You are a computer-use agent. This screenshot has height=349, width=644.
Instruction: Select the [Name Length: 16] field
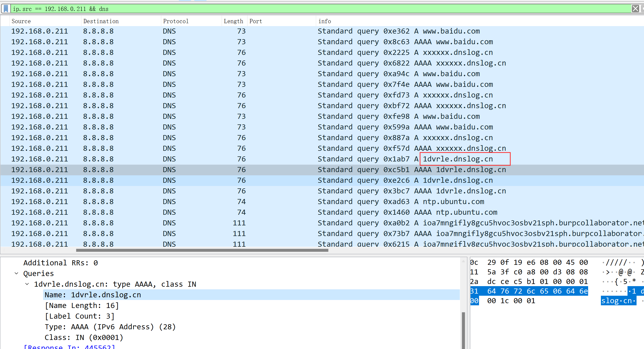click(82, 305)
